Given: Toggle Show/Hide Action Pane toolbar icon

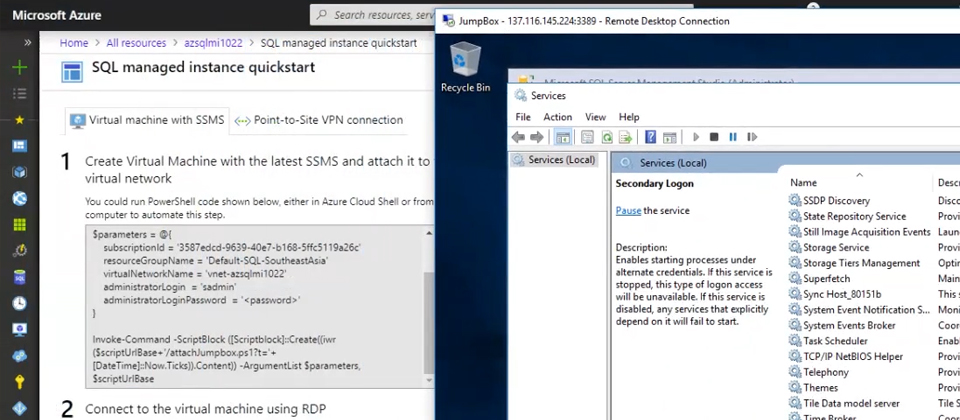Looking at the screenshot, I should 670,137.
